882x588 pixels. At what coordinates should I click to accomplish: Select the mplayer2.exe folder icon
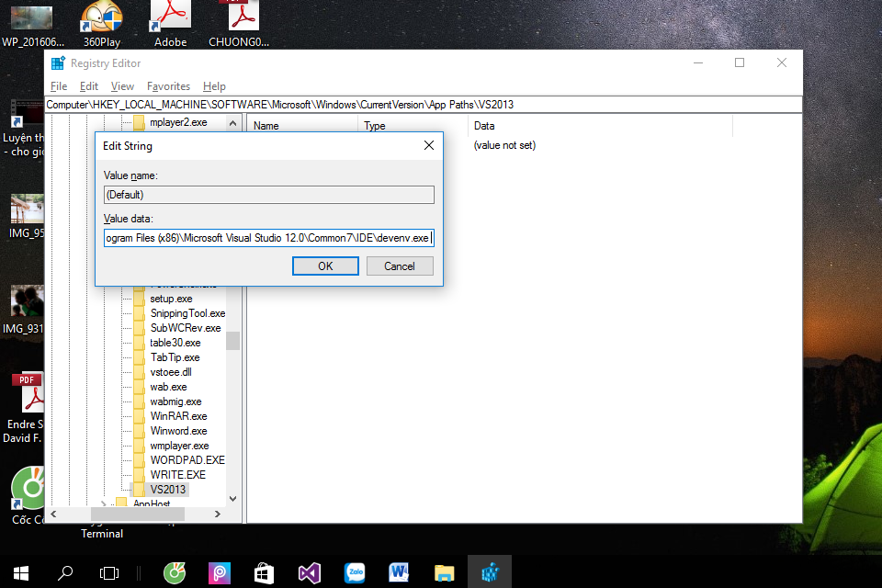point(139,123)
